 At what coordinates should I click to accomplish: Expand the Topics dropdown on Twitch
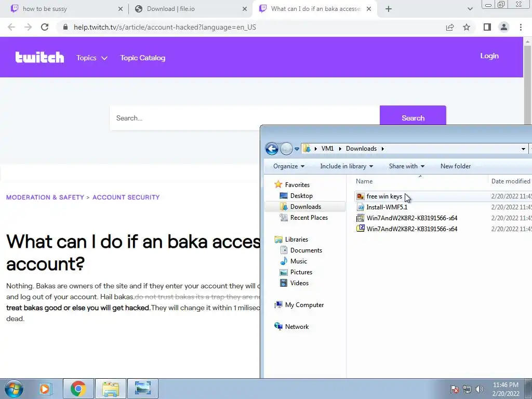91,58
